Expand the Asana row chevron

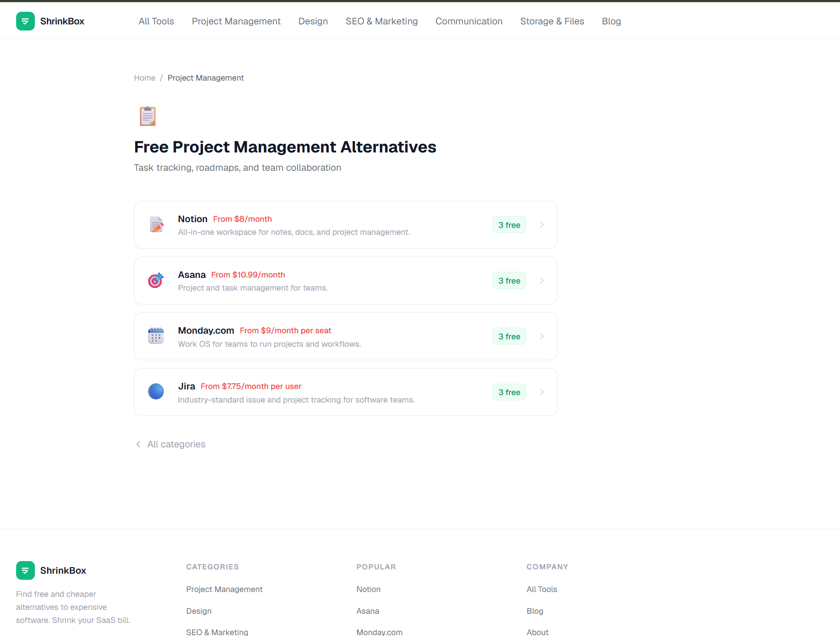[x=542, y=281]
